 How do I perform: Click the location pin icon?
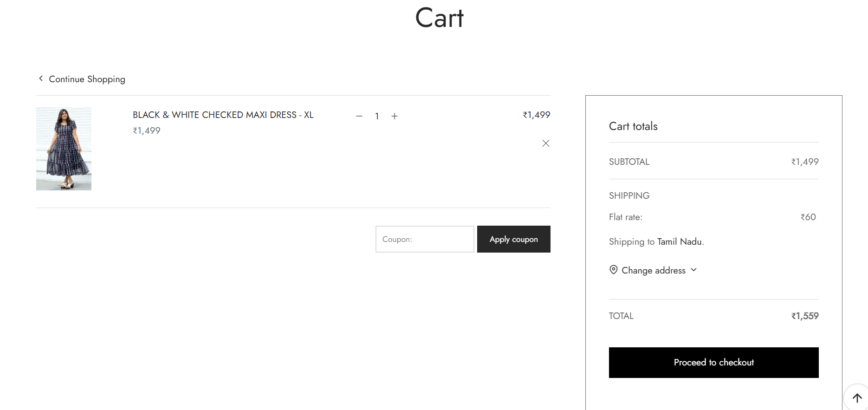[613, 270]
